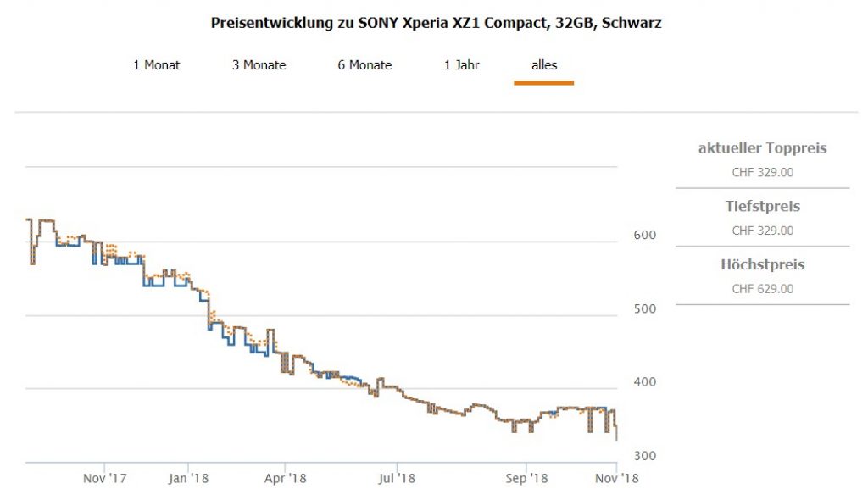868x500 pixels.
Task: Click the Preisentwicklung chart title
Action: tap(436, 24)
